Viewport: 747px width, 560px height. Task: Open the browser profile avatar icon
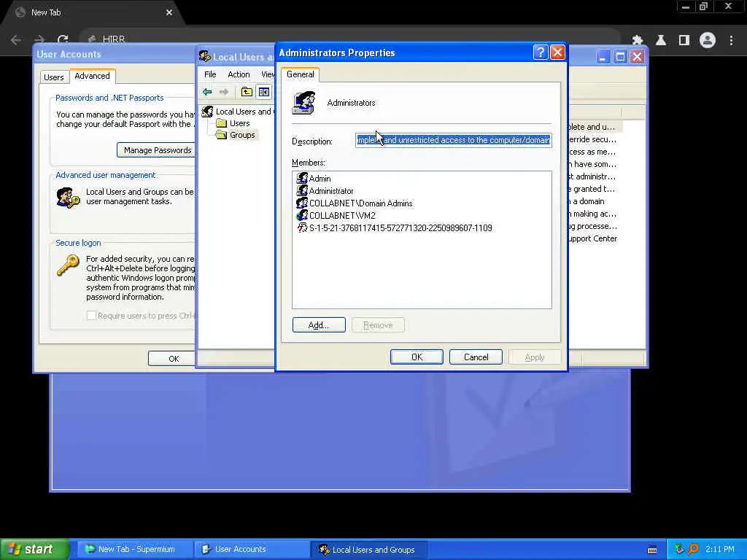click(708, 41)
